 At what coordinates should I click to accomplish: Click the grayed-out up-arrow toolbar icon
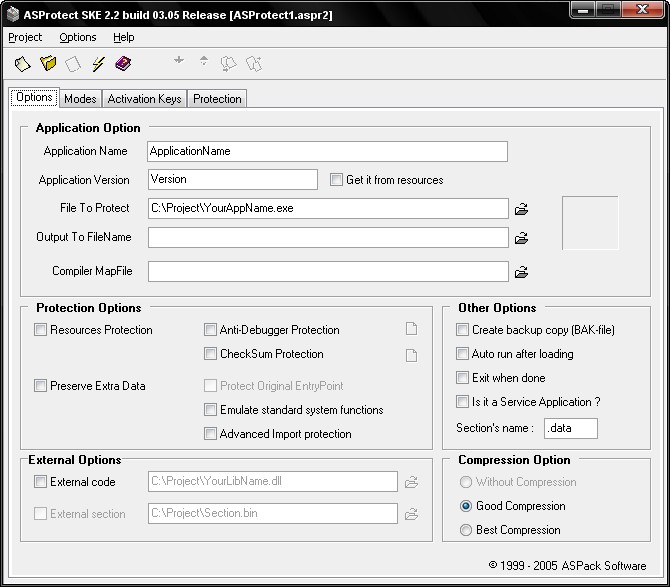click(204, 61)
